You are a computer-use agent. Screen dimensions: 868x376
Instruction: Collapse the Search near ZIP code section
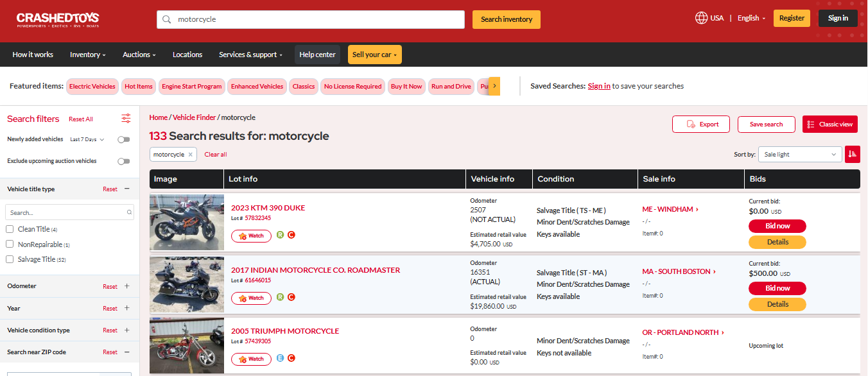click(126, 352)
